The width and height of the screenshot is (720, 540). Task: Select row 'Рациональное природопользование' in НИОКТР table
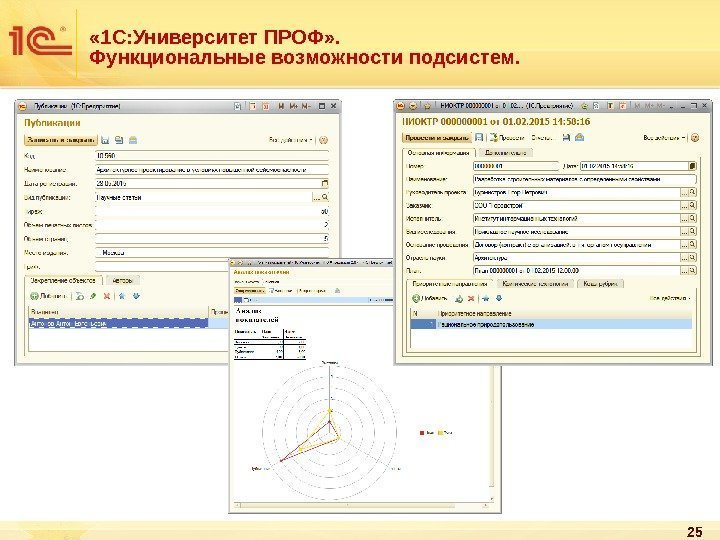coord(551,324)
